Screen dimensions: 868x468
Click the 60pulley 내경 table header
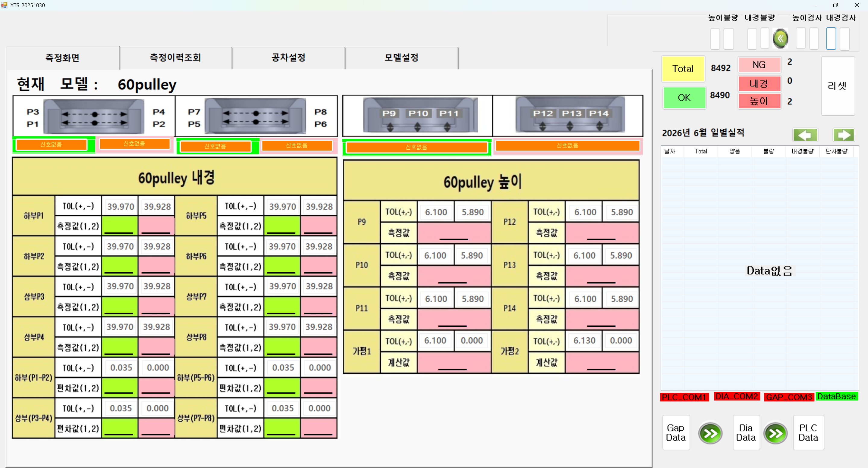[175, 177]
